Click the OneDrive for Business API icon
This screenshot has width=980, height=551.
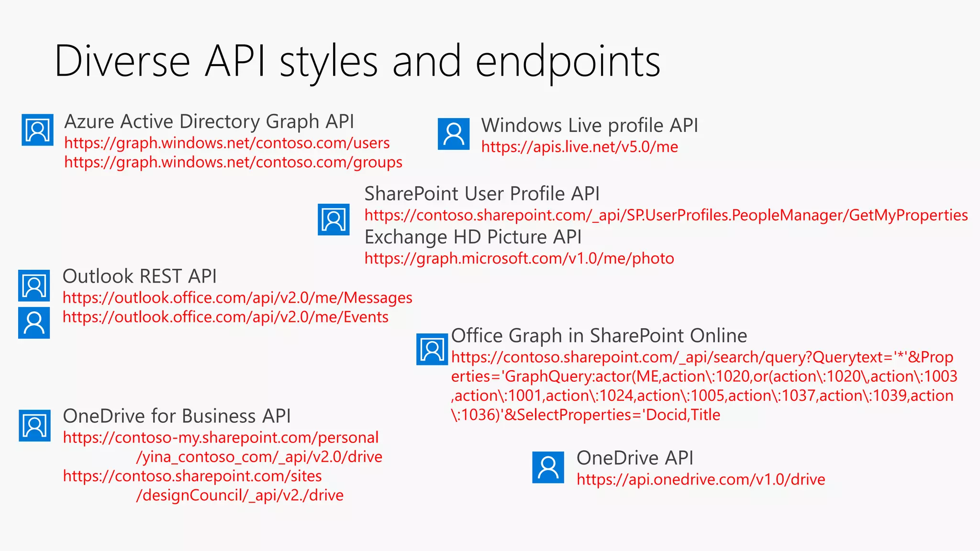34,425
